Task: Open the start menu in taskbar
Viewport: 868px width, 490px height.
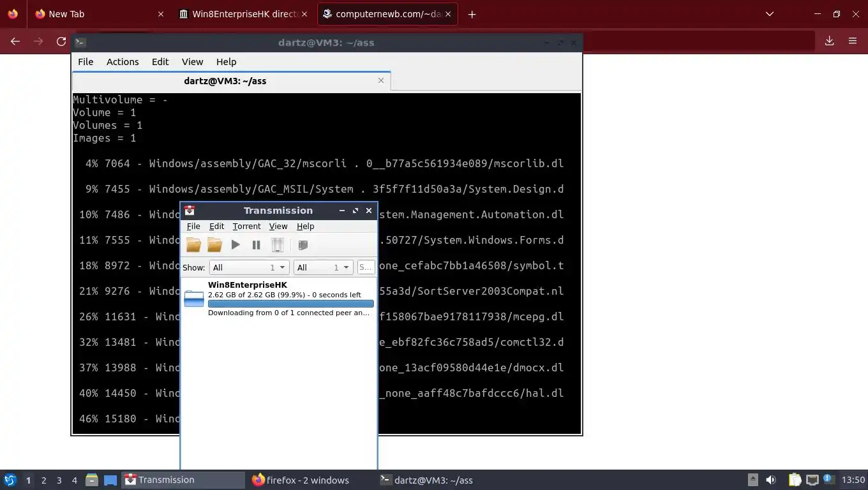Action: pyautogui.click(x=10, y=480)
